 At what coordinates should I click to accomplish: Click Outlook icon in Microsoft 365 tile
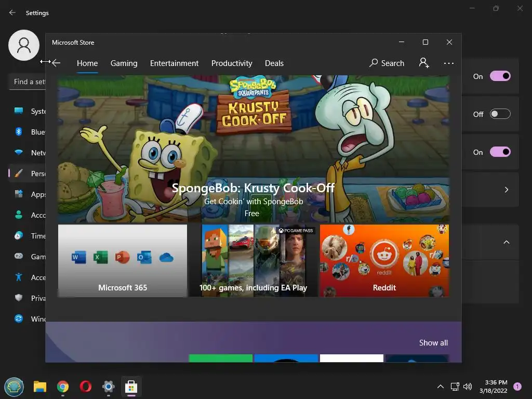[144, 257]
